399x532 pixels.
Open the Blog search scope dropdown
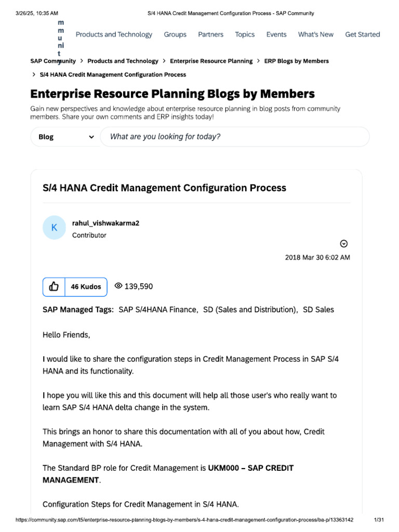66,137
